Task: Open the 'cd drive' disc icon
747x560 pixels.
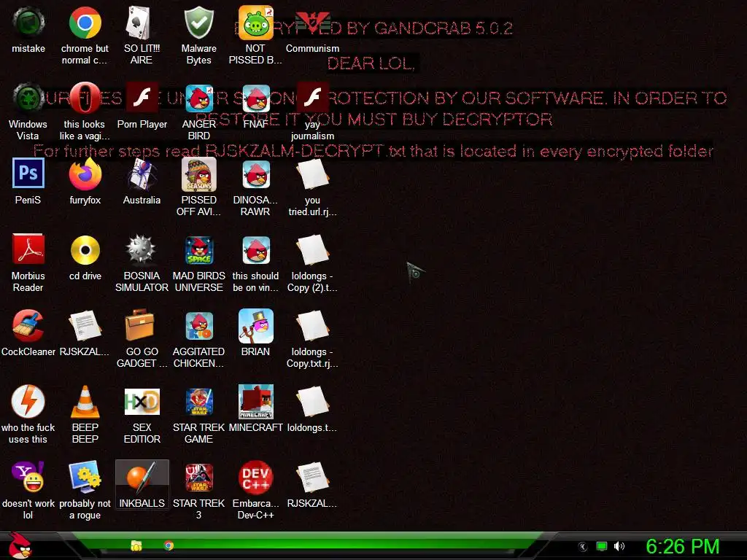Action: click(85, 250)
